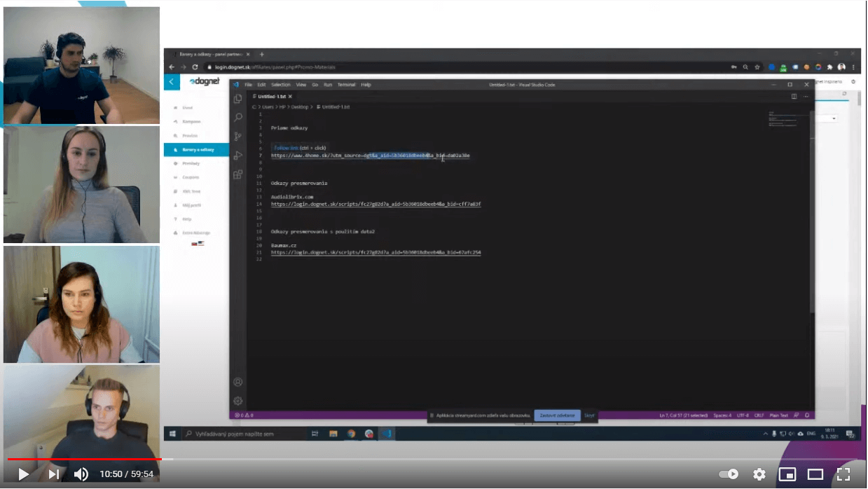Open the login.dognet.sk AudioLibrix link on line 14
This screenshot has height=489, width=868.
(x=376, y=205)
